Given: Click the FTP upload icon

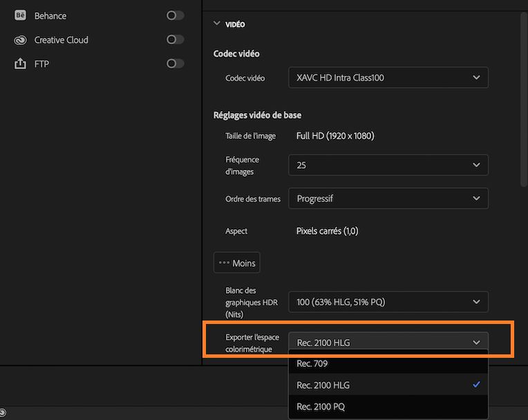Looking at the screenshot, I should click(x=20, y=64).
